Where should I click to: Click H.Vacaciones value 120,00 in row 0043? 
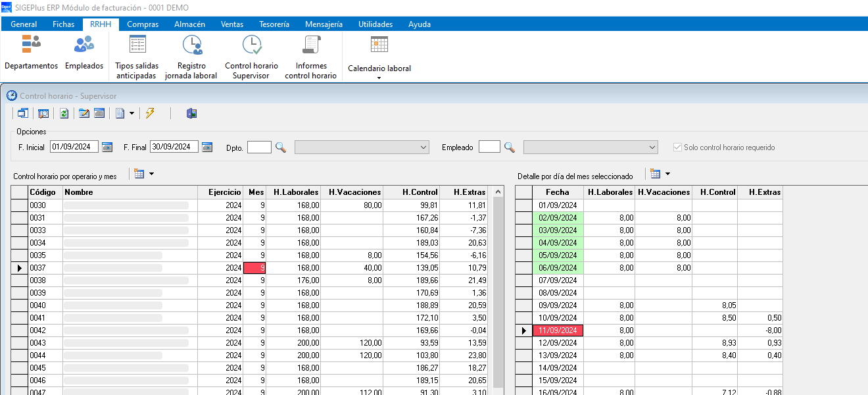pos(352,343)
